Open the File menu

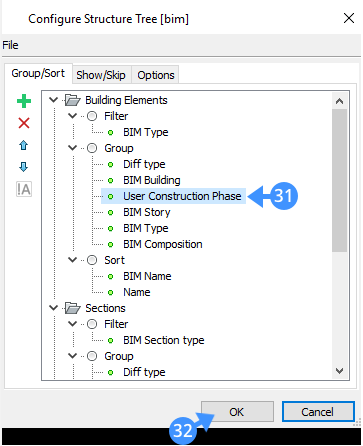click(10, 45)
